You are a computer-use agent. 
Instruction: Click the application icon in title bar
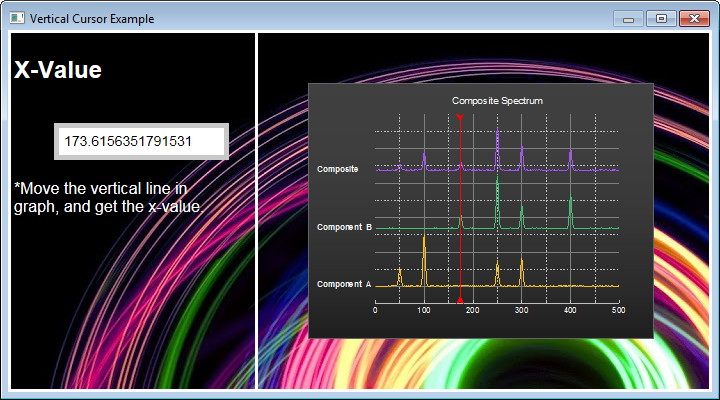coord(17,18)
